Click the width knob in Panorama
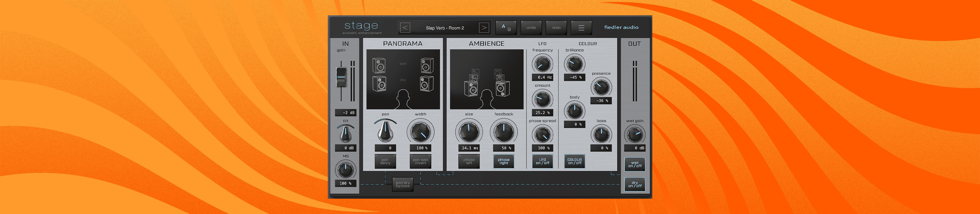 coord(420,132)
